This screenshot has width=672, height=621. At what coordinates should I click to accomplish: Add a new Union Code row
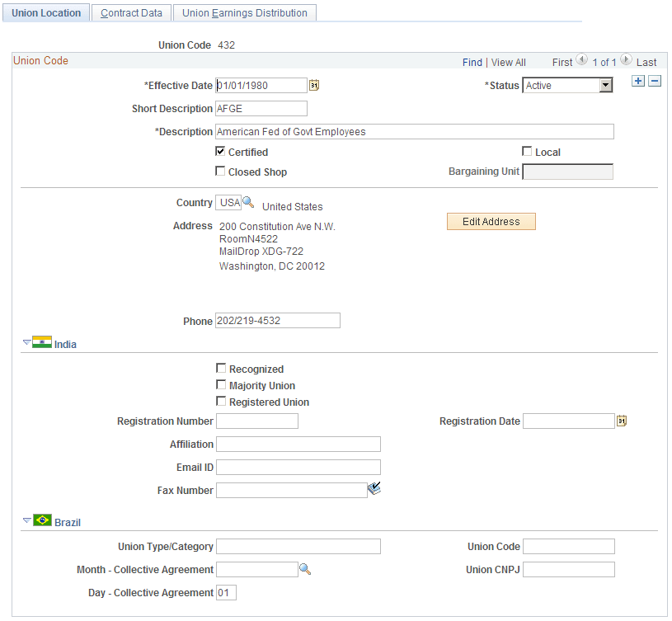pyautogui.click(x=637, y=81)
